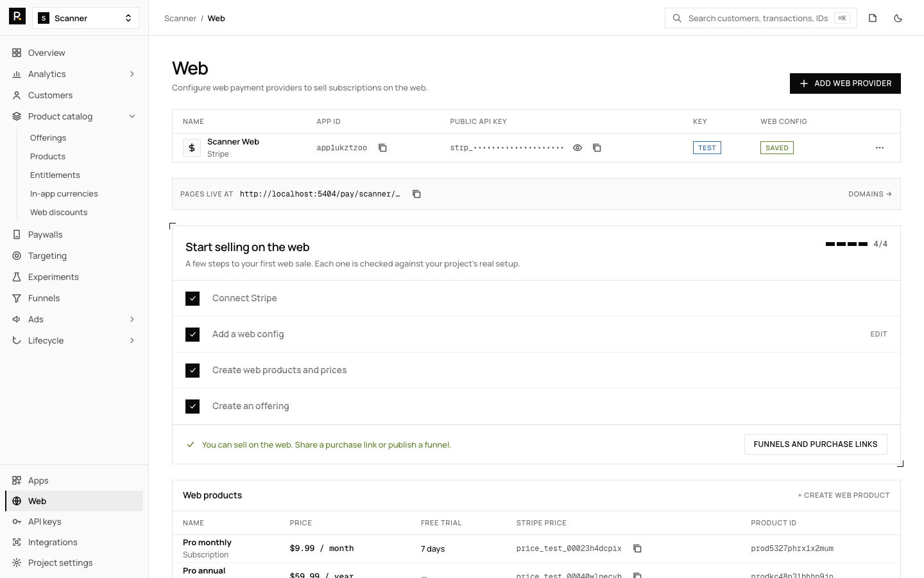The height and width of the screenshot is (578, 924).
Task: Click the Stripe dollar icon for Scanner Web
Action: pyautogui.click(x=192, y=148)
